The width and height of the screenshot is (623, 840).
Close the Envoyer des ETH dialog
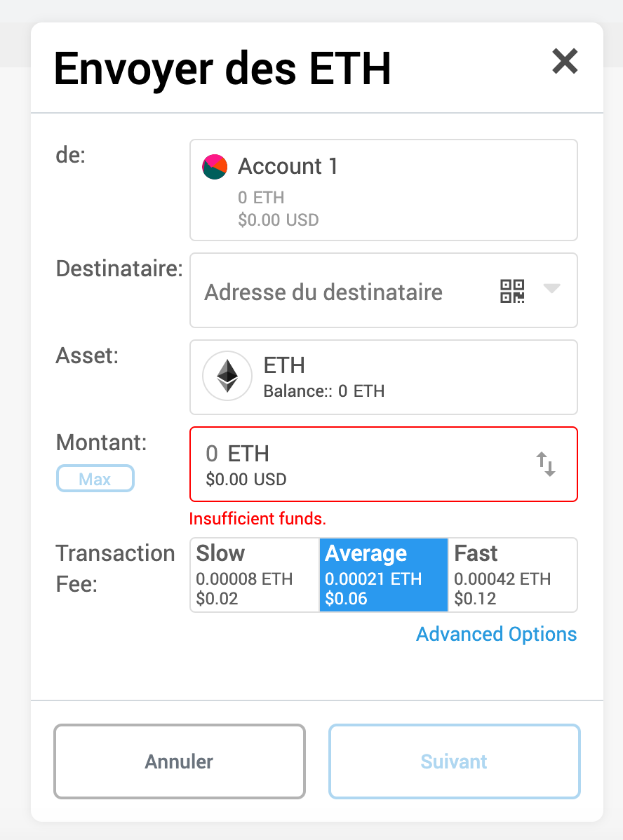[565, 61]
